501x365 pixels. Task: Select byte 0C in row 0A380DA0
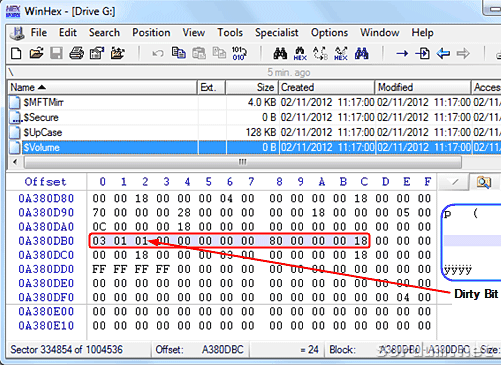coord(99,227)
